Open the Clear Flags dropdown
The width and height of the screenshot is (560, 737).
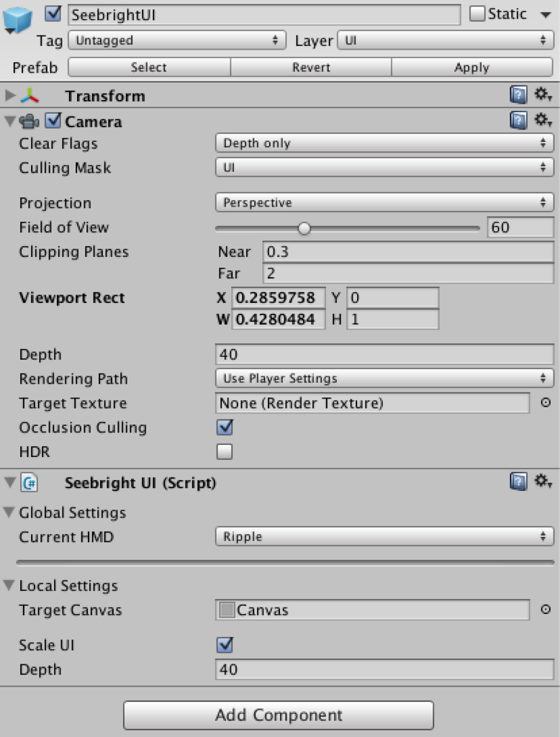[x=384, y=143]
